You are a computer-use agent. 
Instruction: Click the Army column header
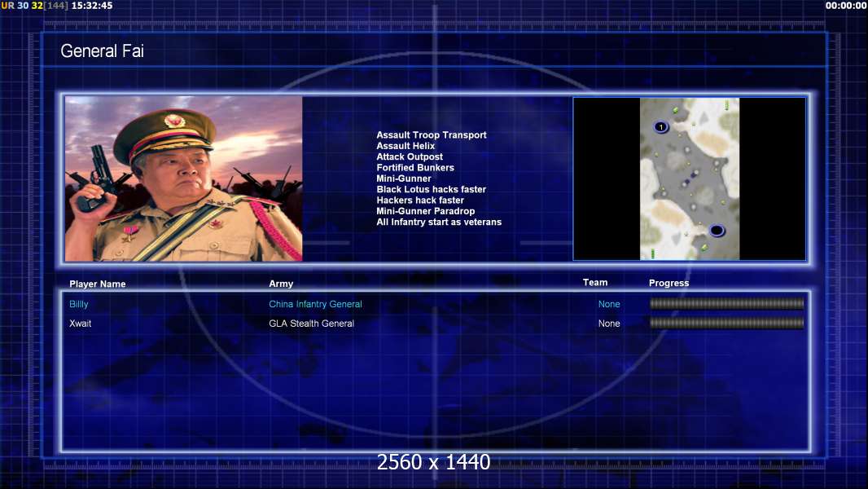pyautogui.click(x=281, y=284)
